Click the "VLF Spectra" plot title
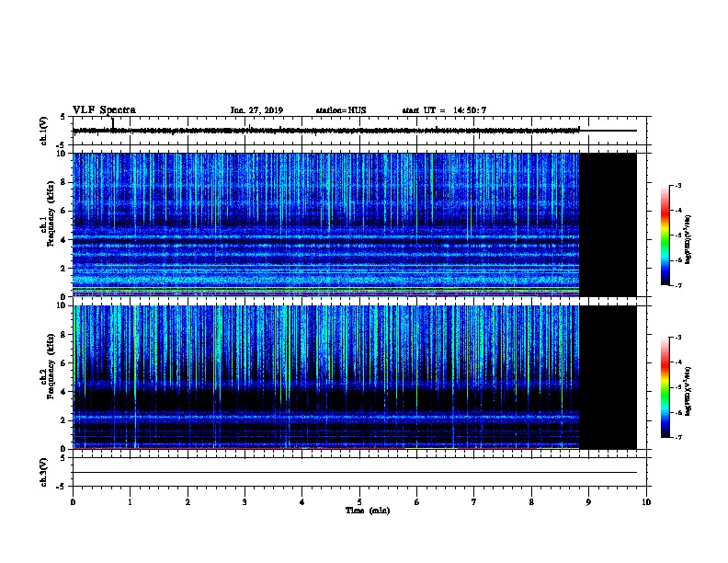The image size is (728, 563). tap(104, 110)
